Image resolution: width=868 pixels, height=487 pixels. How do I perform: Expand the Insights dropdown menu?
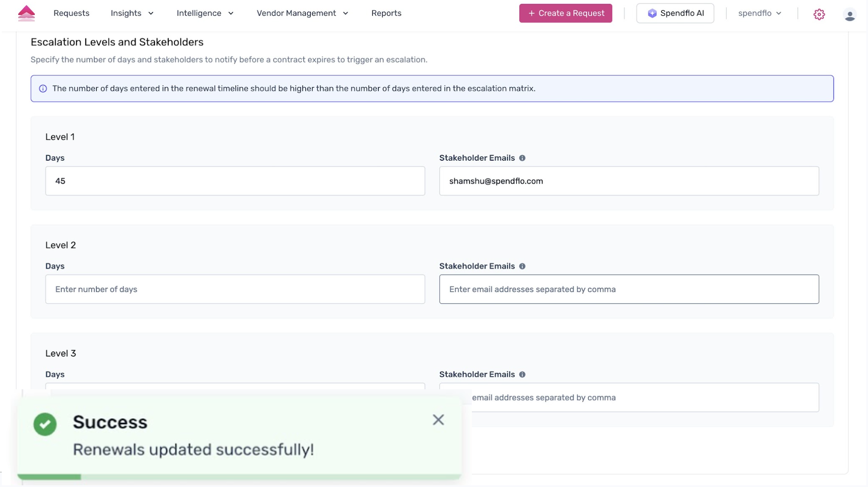coord(132,13)
